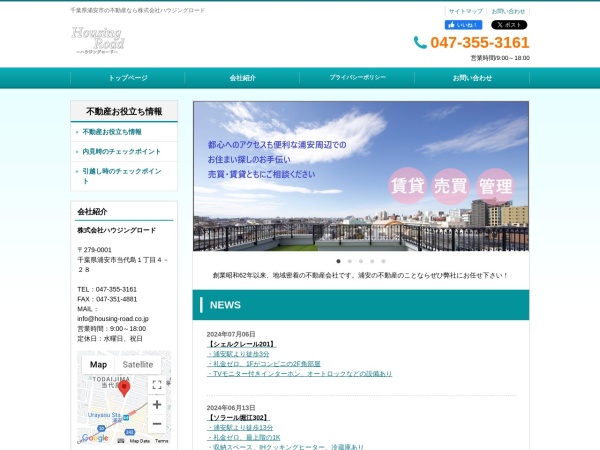Open the 会社紹介 menu item
Image resolution: width=600 pixels, height=450 pixels.
(x=243, y=78)
